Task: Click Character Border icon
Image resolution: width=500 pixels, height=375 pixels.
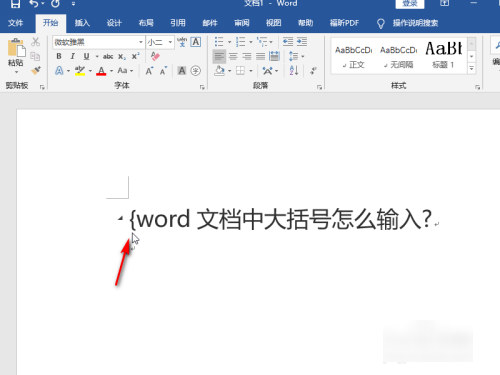Action: (196, 42)
